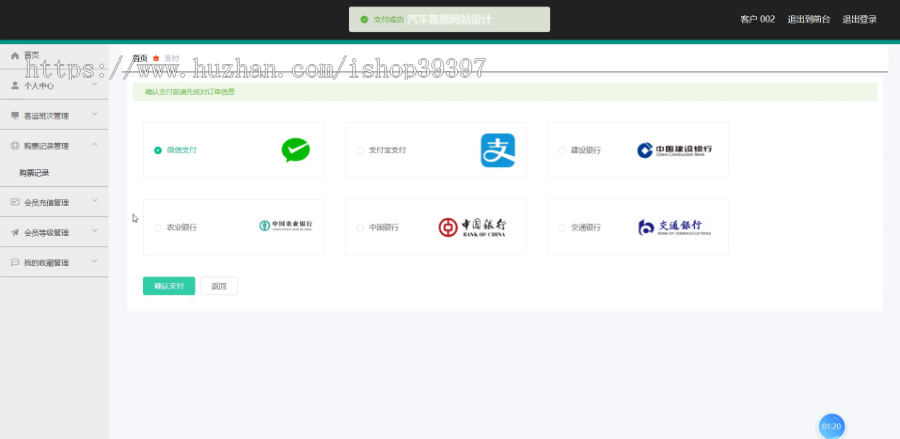The height and width of the screenshot is (439, 900).
Task: Click the 支付宝支付 label text
Action: pos(387,150)
